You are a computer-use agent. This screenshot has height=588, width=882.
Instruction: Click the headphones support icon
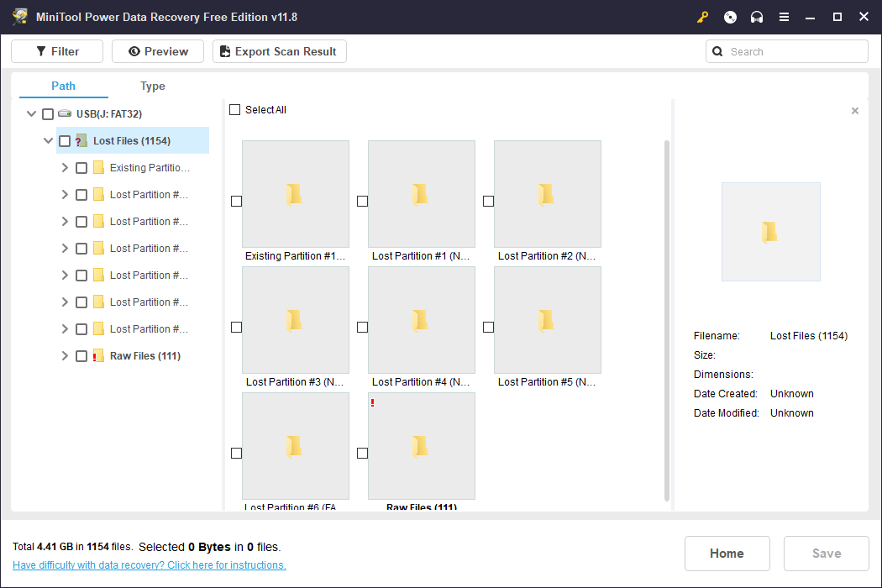757,17
